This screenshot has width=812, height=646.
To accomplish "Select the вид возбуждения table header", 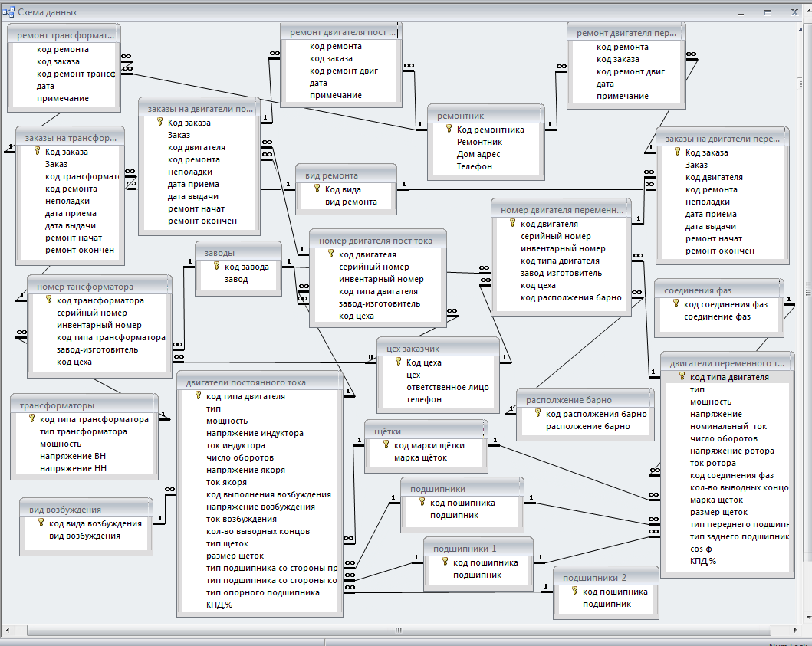I will coord(86,510).
